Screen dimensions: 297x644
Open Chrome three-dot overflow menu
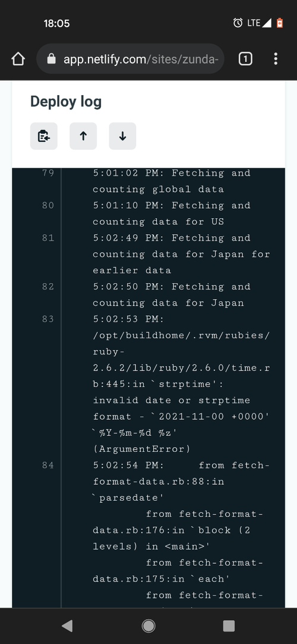point(276,59)
